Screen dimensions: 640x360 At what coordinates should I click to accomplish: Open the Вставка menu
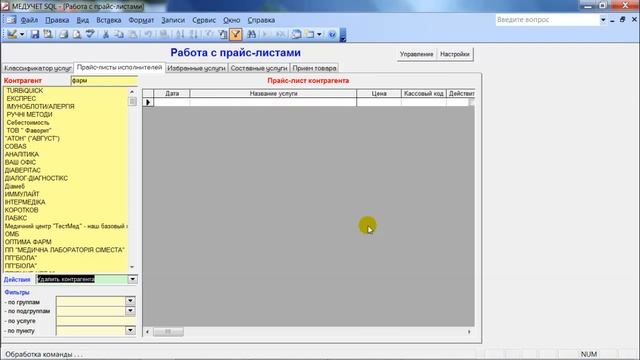coord(109,20)
